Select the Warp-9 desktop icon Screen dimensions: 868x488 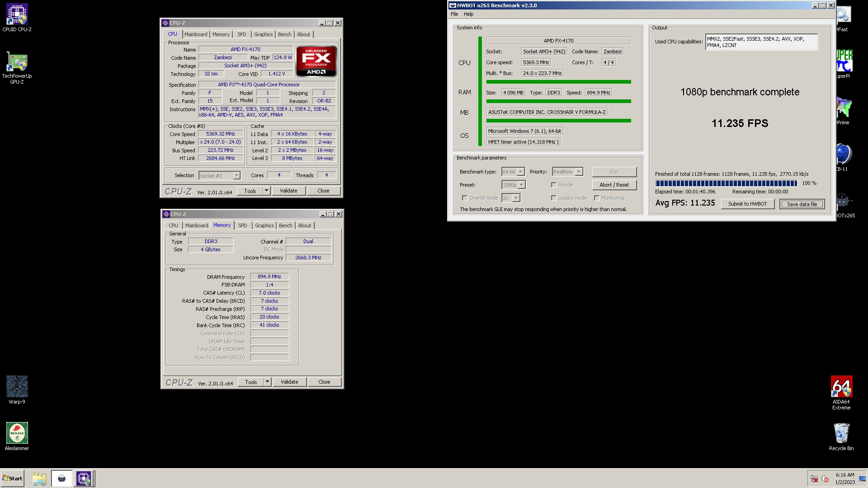(17, 390)
